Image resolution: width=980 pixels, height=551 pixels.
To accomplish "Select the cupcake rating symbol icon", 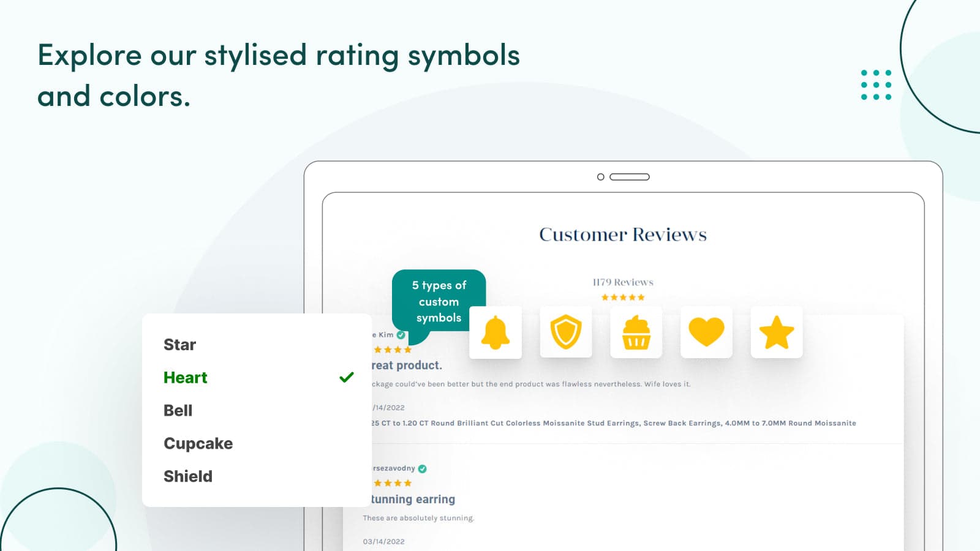I will 636,332.
